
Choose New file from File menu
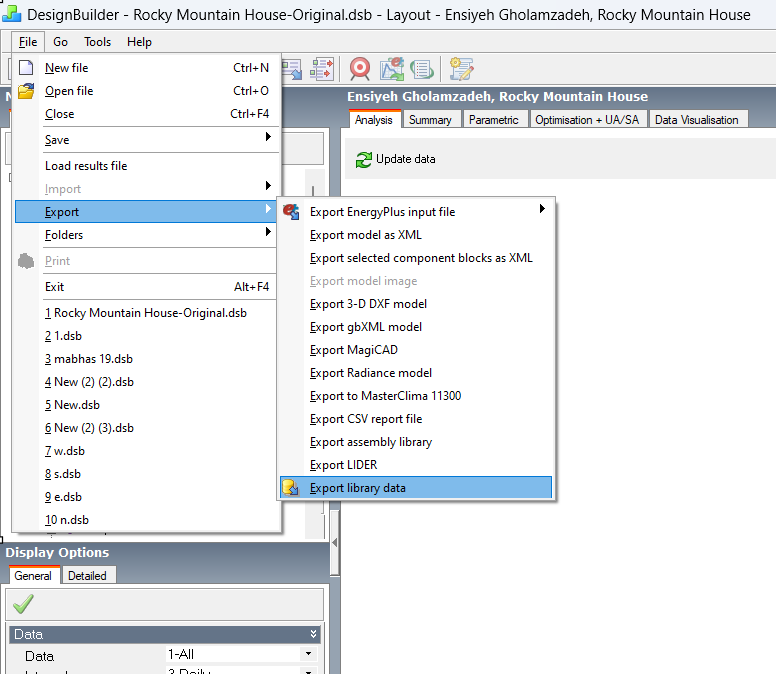[147, 68]
